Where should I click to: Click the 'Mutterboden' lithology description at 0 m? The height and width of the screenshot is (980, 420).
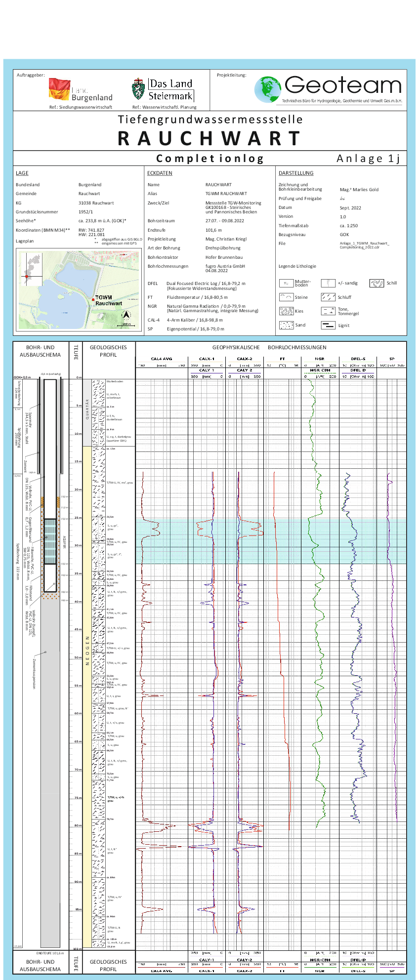115,381
